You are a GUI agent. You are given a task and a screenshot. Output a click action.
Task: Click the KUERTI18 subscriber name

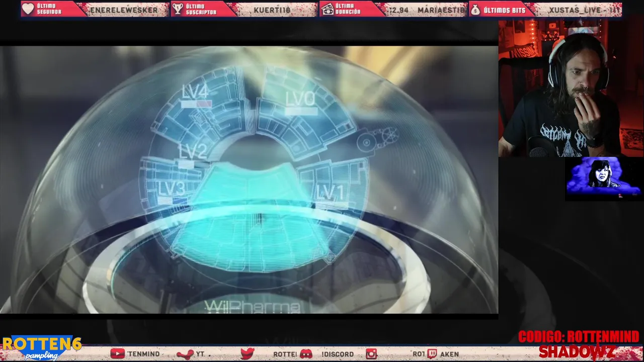[x=272, y=10]
